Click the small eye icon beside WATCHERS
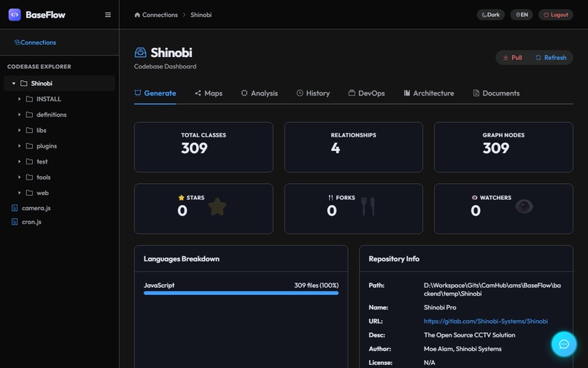588x368 pixels. tap(474, 198)
